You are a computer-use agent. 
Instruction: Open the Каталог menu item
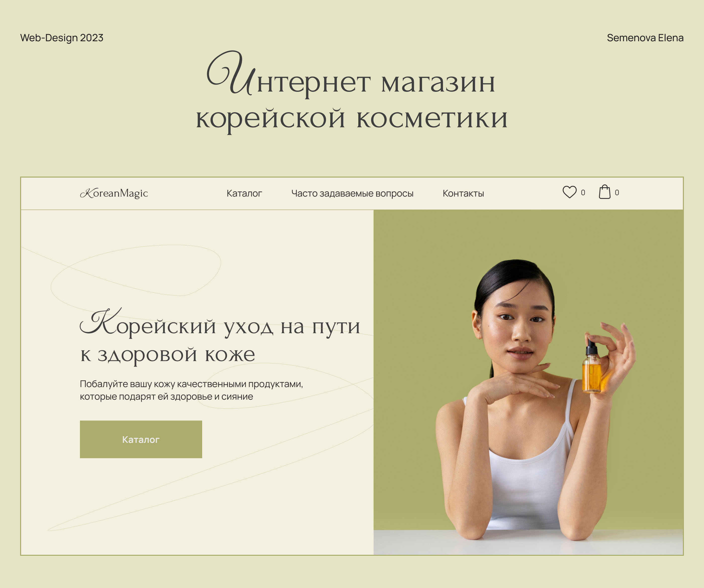point(244,193)
